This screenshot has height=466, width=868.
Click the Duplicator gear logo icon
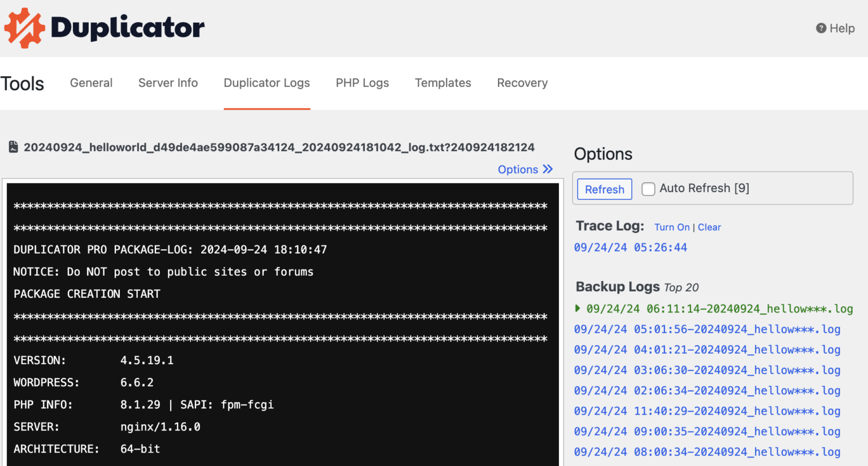tap(24, 28)
